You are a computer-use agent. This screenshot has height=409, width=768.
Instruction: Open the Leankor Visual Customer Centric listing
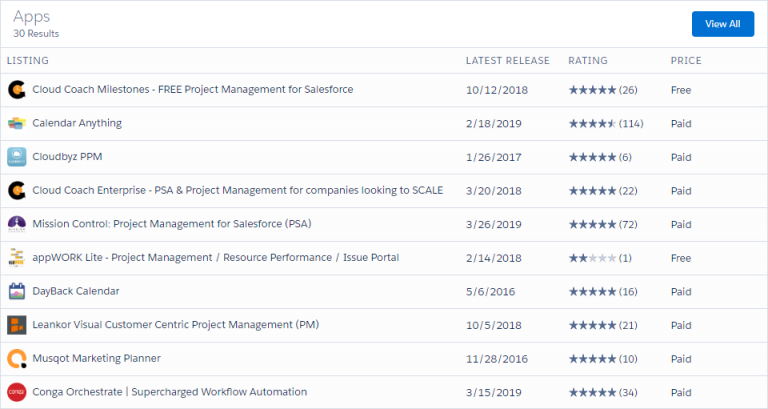175,325
